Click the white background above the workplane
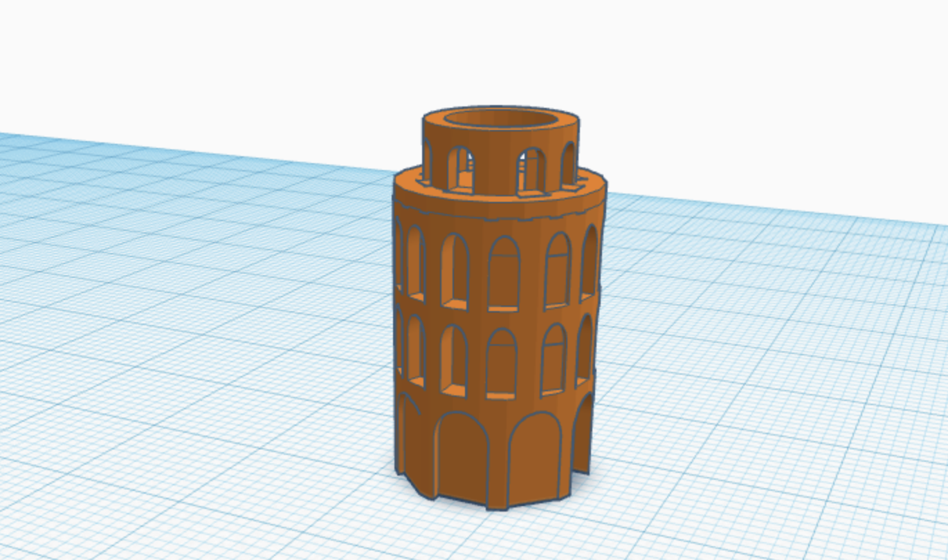The height and width of the screenshot is (560, 948). pyautogui.click(x=208, y=55)
